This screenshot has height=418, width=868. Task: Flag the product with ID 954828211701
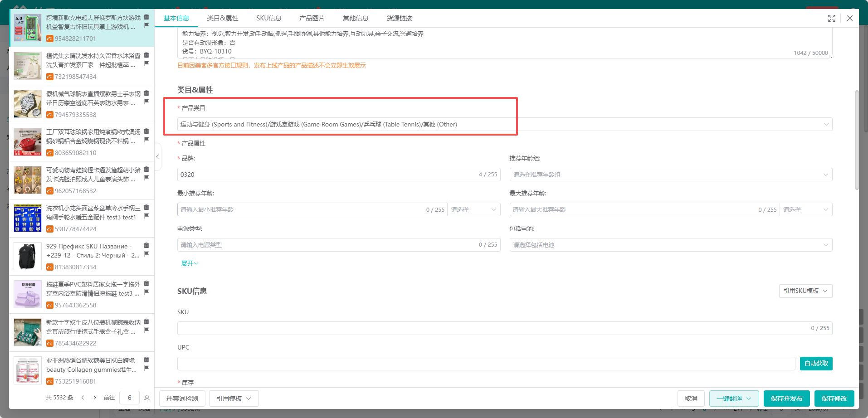(x=146, y=25)
